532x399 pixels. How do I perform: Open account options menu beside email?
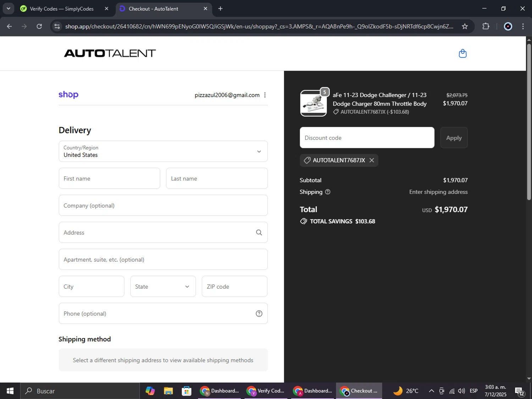click(x=265, y=95)
